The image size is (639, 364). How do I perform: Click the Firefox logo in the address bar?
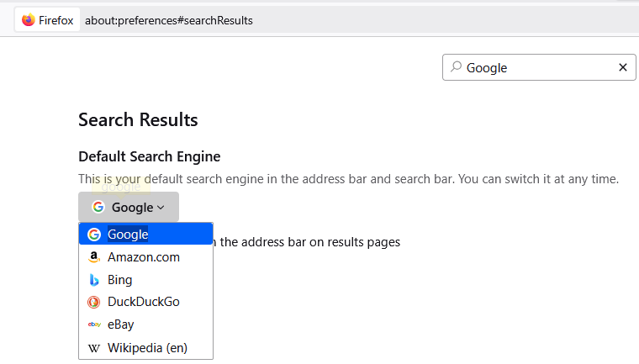click(28, 20)
